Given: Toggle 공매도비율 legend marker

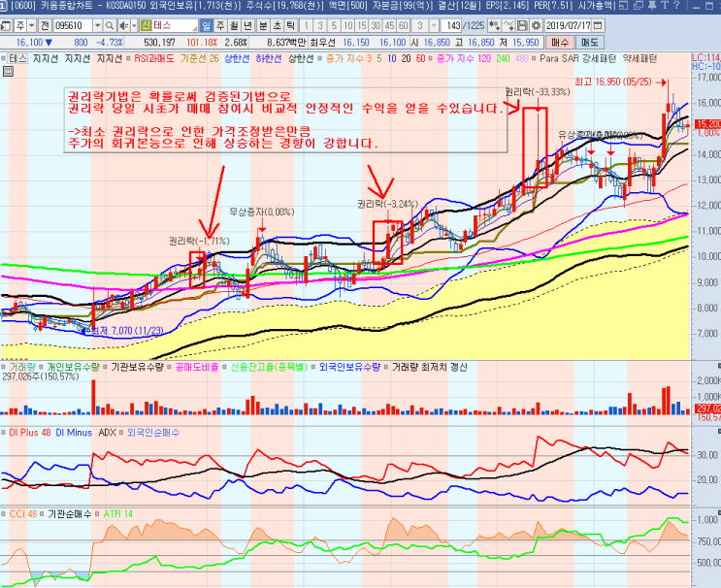Looking at the screenshot, I should pyautogui.click(x=170, y=368).
